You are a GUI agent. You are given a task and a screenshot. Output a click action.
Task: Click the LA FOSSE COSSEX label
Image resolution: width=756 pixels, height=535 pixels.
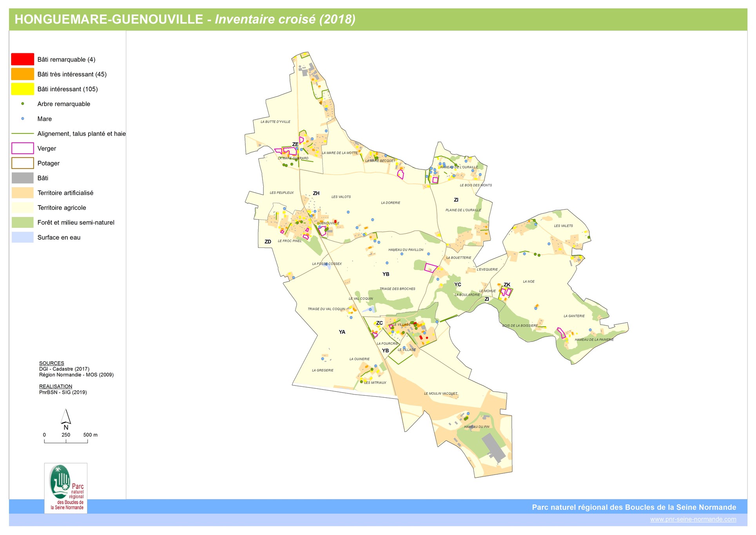(x=327, y=264)
